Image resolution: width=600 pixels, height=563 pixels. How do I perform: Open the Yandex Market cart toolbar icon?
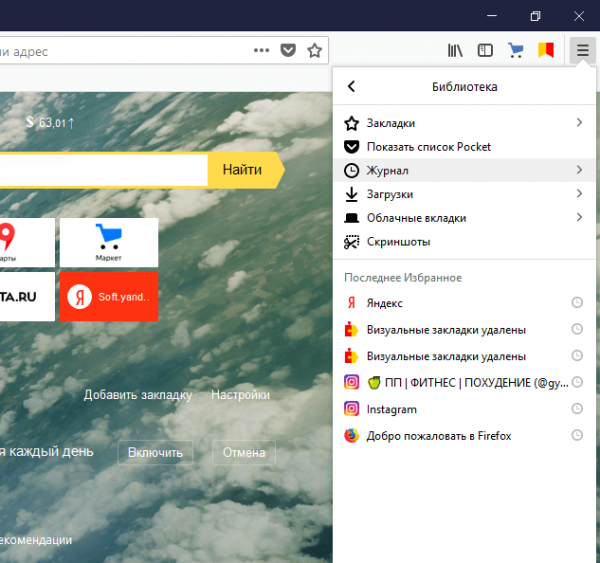pyautogui.click(x=516, y=50)
